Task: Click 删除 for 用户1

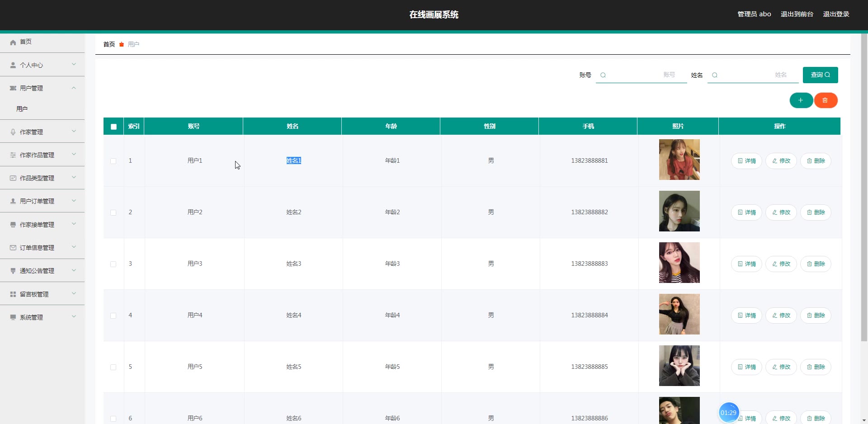Action: point(816,161)
